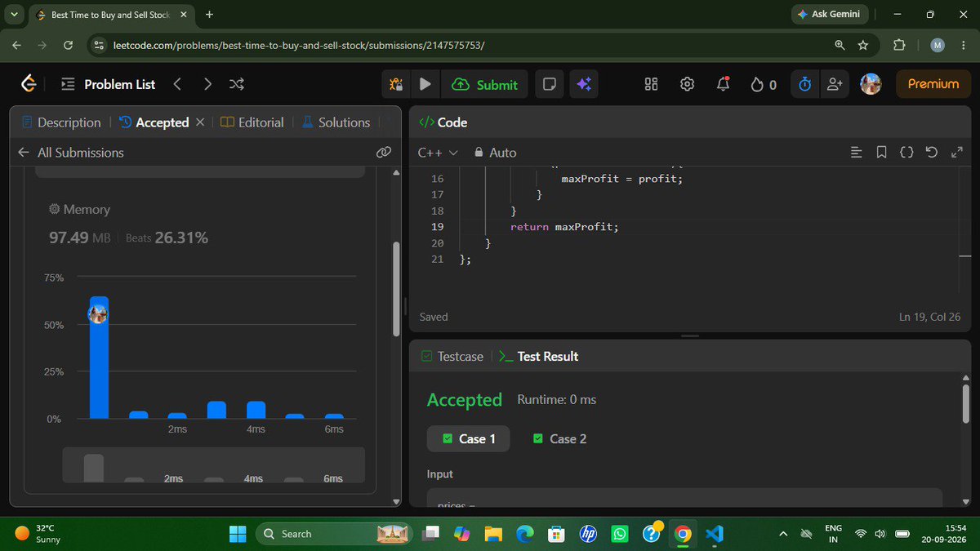
Task: Click the taskbar Search box
Action: click(x=332, y=534)
